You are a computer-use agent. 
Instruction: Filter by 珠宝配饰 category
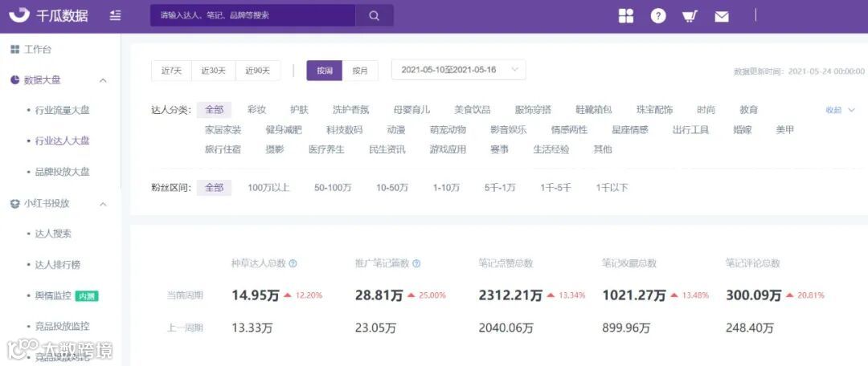[655, 110]
